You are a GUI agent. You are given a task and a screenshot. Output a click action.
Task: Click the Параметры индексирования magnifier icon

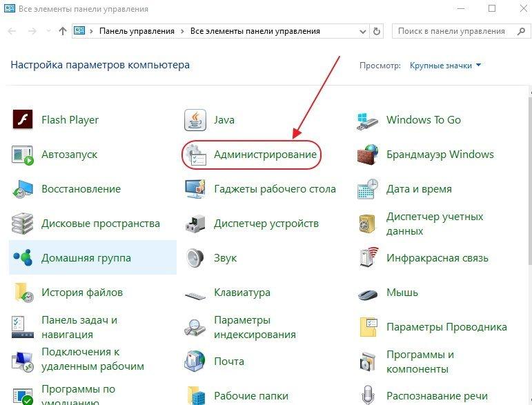[x=195, y=328]
